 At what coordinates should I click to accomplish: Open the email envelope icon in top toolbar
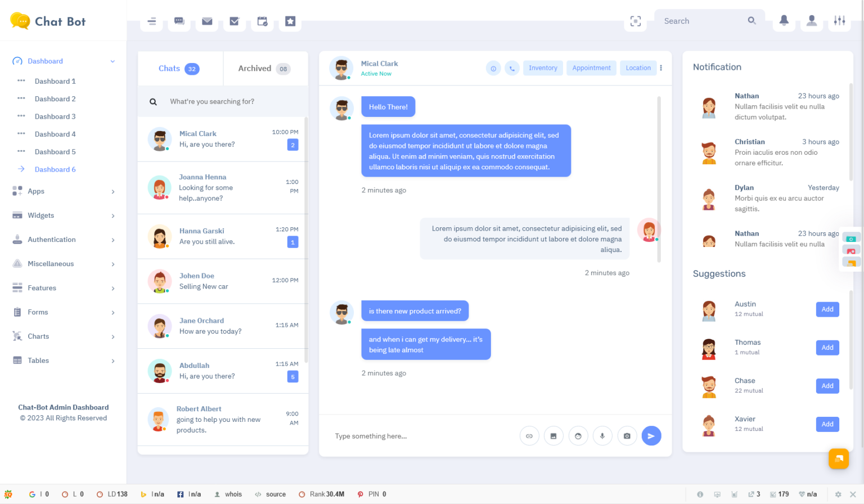click(207, 21)
